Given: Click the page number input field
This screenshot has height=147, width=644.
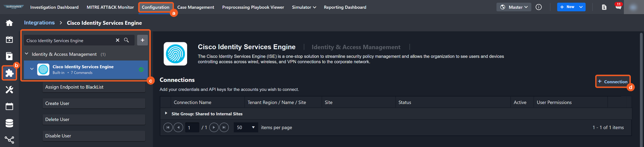Looking at the screenshot, I should point(192,128).
